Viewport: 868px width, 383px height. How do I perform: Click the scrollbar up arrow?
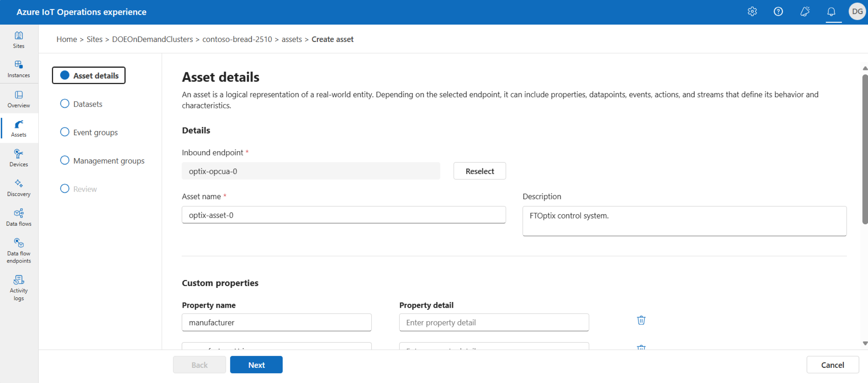[865, 68]
